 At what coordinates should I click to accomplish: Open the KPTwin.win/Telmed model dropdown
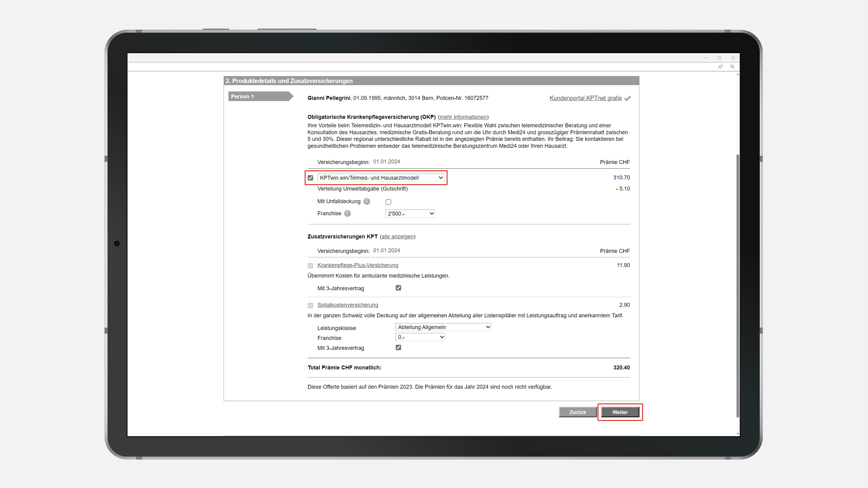381,178
